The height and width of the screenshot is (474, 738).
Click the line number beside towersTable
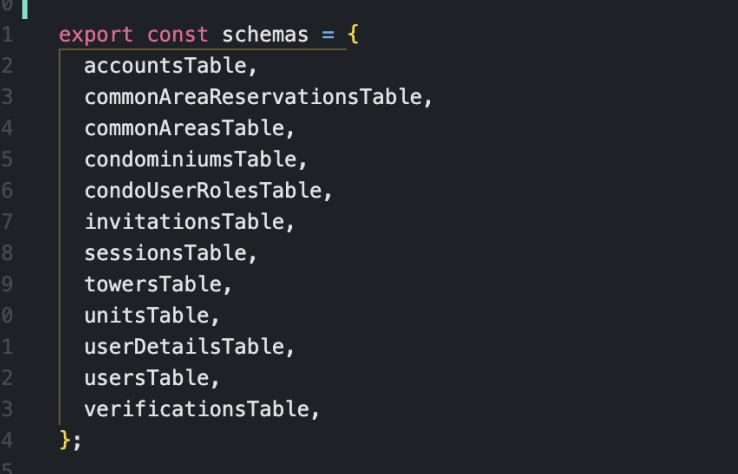tap(8, 284)
